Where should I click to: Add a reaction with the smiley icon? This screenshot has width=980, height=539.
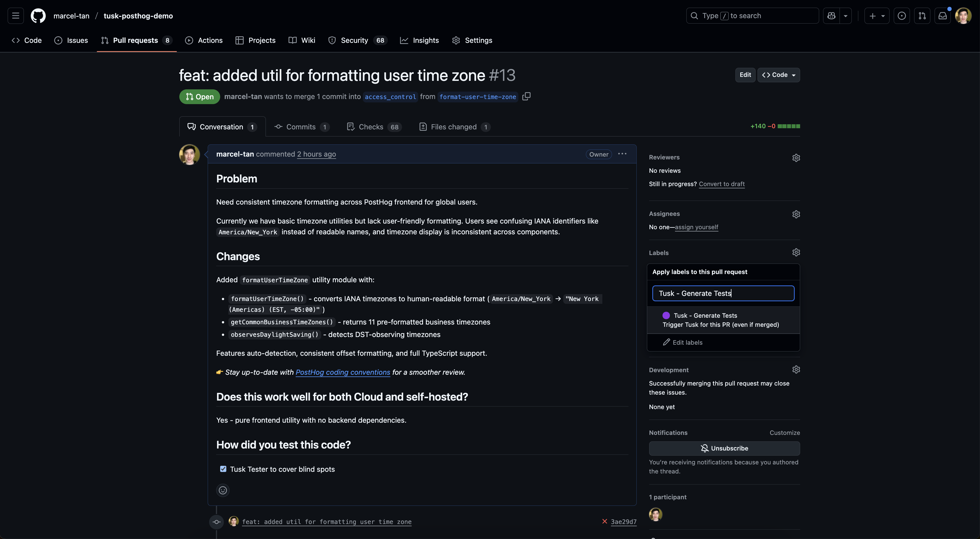[223, 490]
